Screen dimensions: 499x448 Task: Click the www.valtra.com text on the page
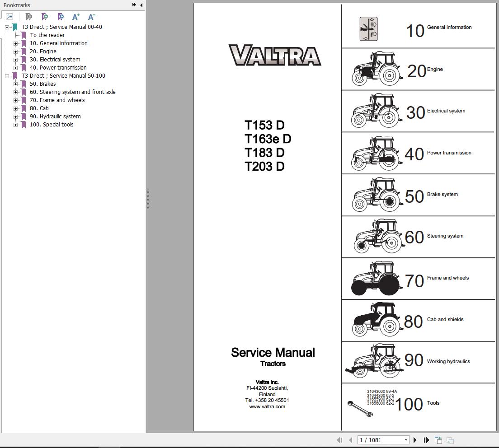tap(267, 406)
